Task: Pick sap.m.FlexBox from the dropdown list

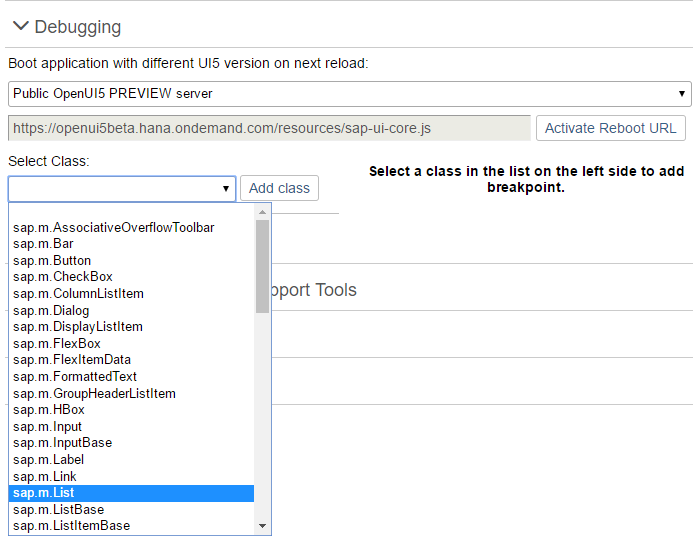Action: [131, 344]
